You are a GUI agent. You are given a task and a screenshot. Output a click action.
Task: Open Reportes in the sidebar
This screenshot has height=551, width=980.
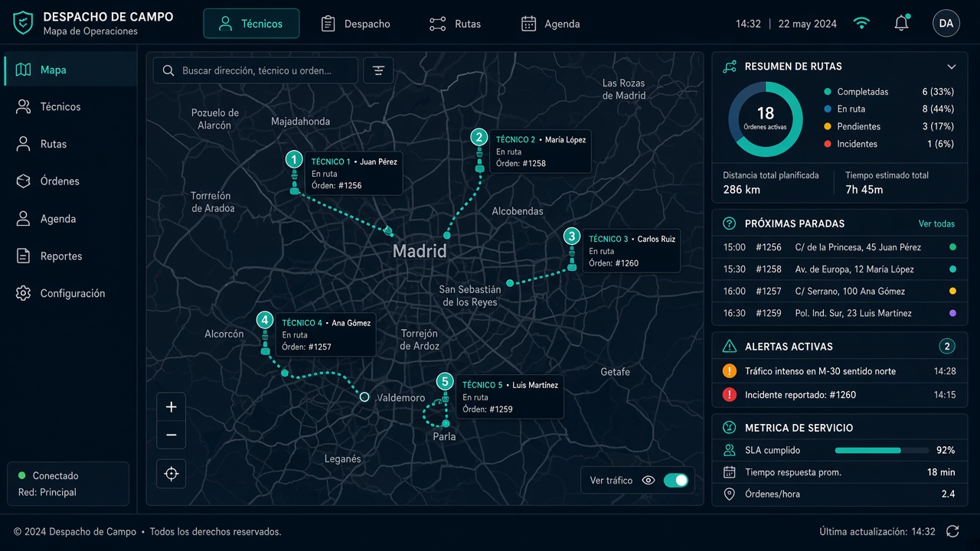70,256
